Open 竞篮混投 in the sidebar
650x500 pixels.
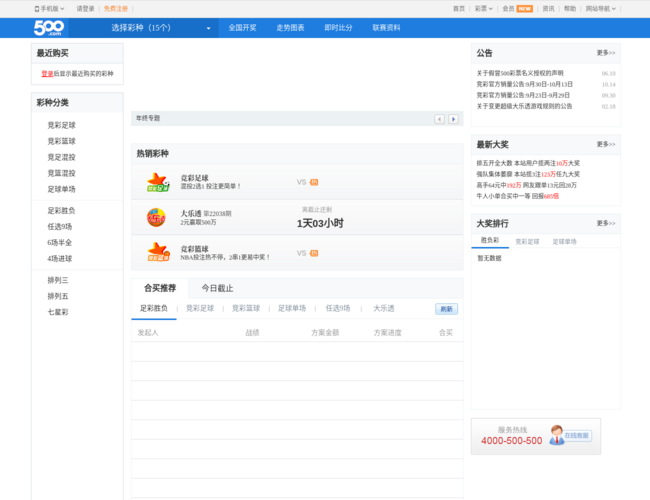[61, 173]
